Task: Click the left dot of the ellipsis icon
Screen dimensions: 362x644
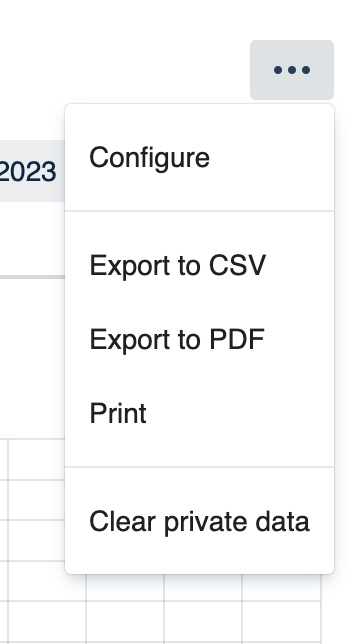Action: pyautogui.click(x=278, y=70)
